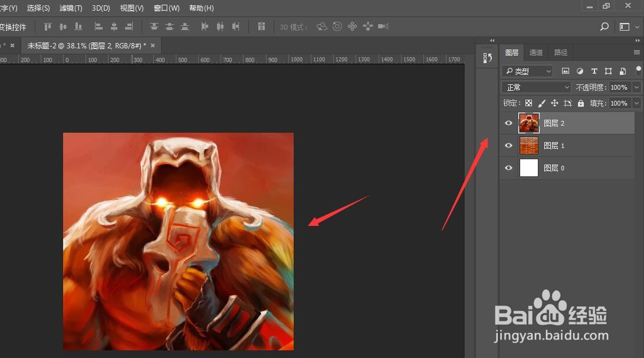Open the 正常 blend mode dropdown

537,87
